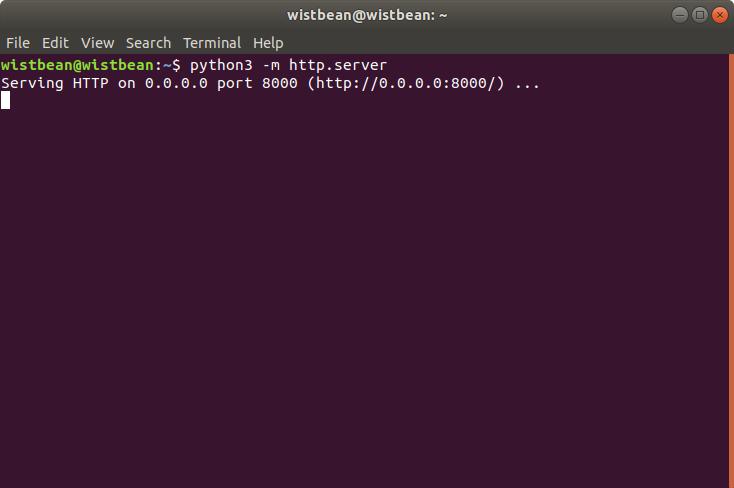Minimize the terminal window
The image size is (734, 488).
680,14
